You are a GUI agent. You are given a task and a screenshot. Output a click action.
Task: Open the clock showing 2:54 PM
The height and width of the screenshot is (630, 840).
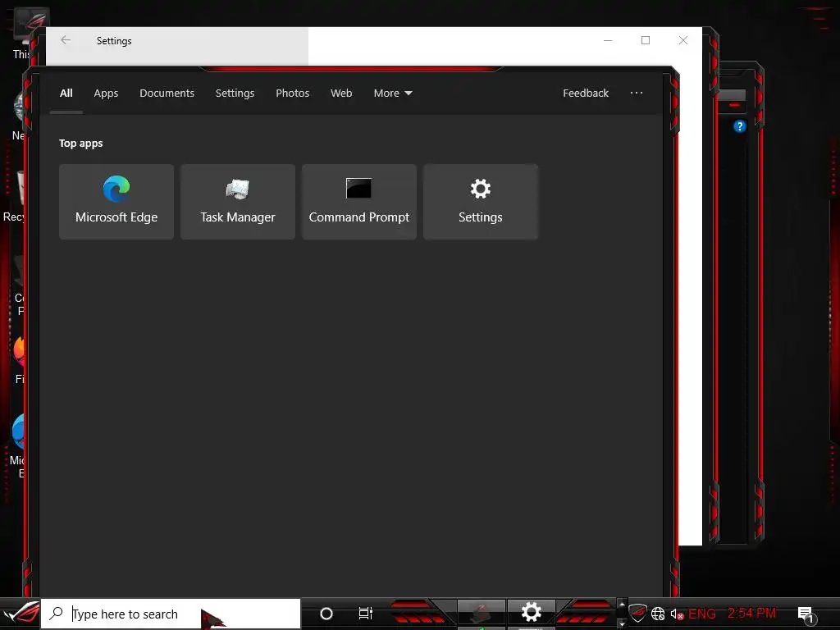(x=751, y=613)
